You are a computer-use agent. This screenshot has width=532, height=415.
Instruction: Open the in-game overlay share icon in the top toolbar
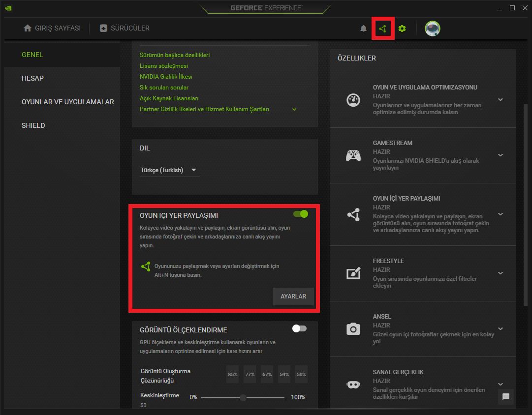383,29
